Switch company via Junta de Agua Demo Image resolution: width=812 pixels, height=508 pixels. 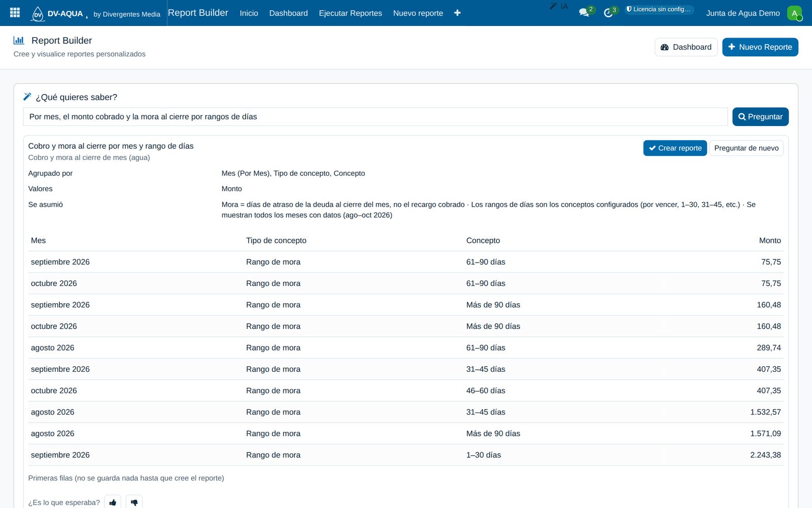pyautogui.click(x=742, y=13)
